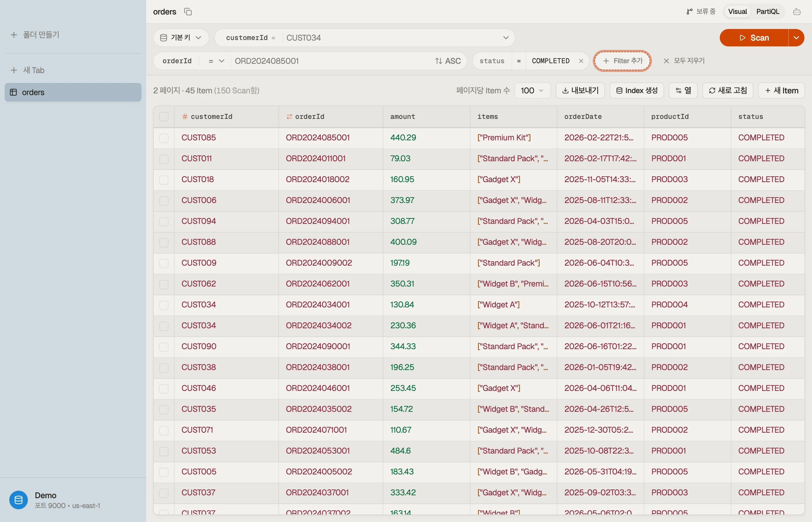Check the select-all checkbox in the table header

164,117
